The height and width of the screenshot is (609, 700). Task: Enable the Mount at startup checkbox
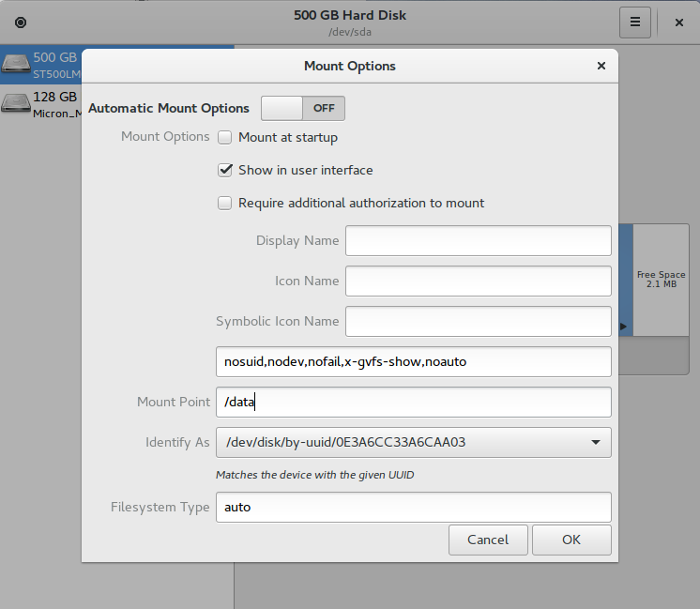point(224,138)
